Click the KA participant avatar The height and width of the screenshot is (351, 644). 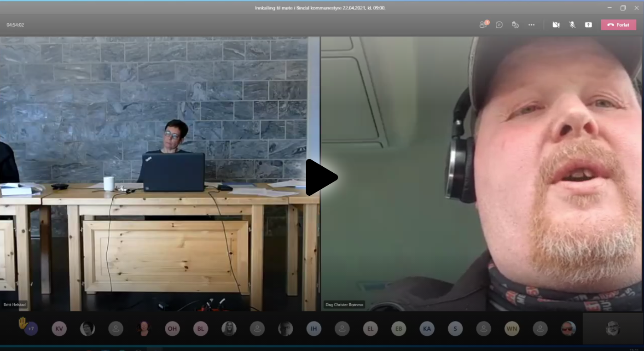tap(427, 328)
